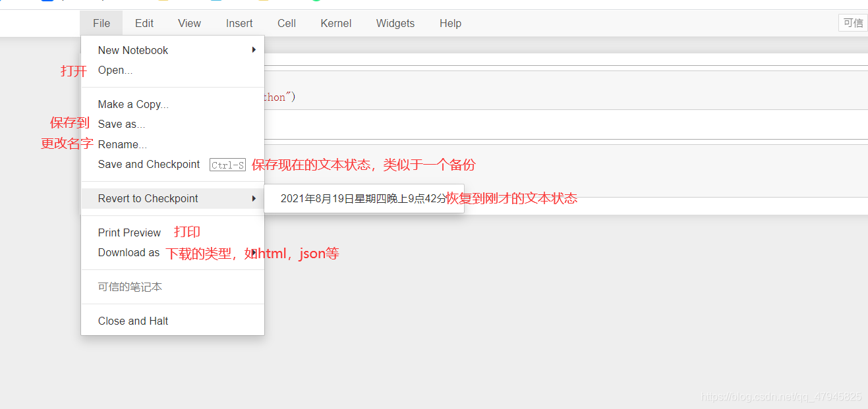868x409 pixels.
Task: Click Save and Checkpoint menu entry
Action: 149,165
